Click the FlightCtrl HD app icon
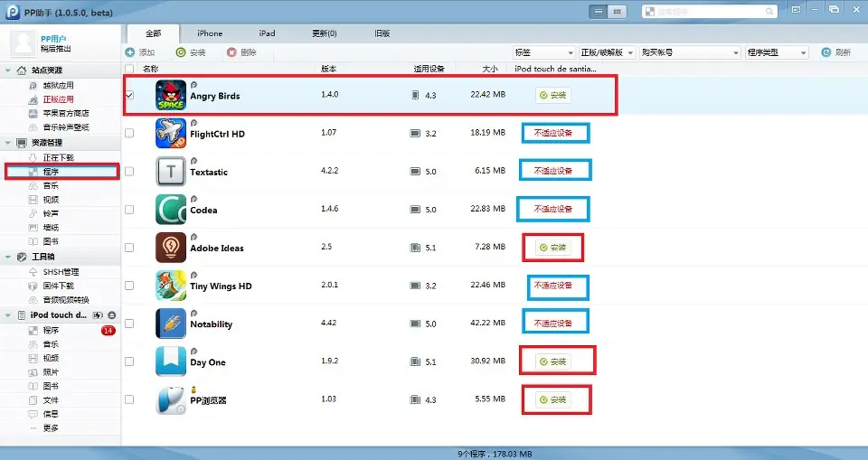Viewport: 868px width, 460px height. pyautogui.click(x=171, y=134)
